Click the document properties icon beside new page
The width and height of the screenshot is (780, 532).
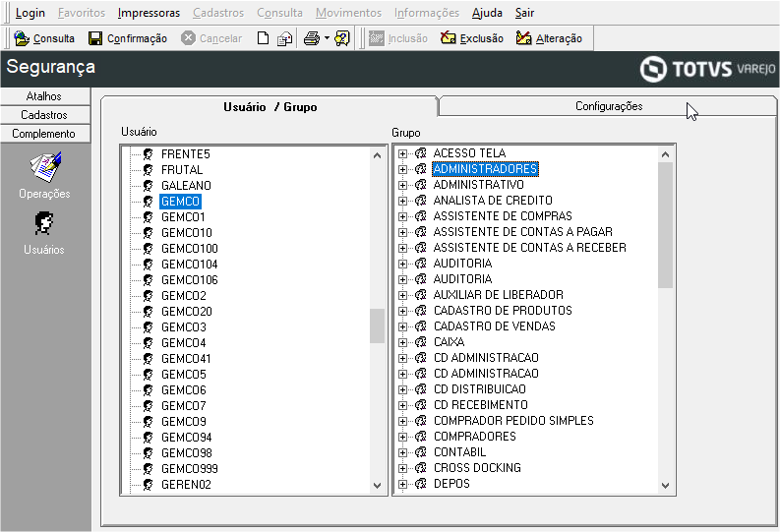(x=284, y=38)
